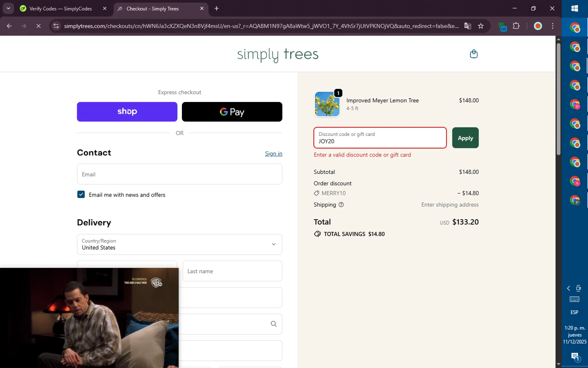Click the address search magnifier icon
The image size is (588, 368).
coord(274,324)
